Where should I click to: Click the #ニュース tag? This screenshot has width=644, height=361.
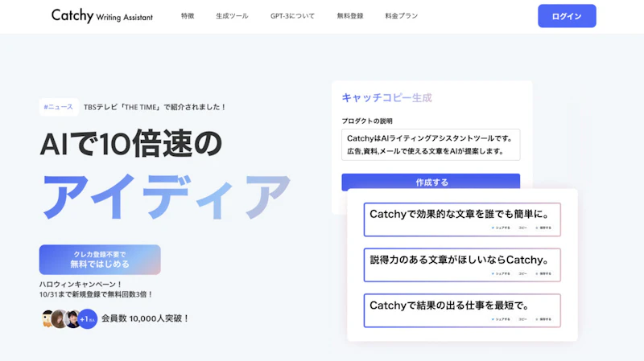(59, 107)
